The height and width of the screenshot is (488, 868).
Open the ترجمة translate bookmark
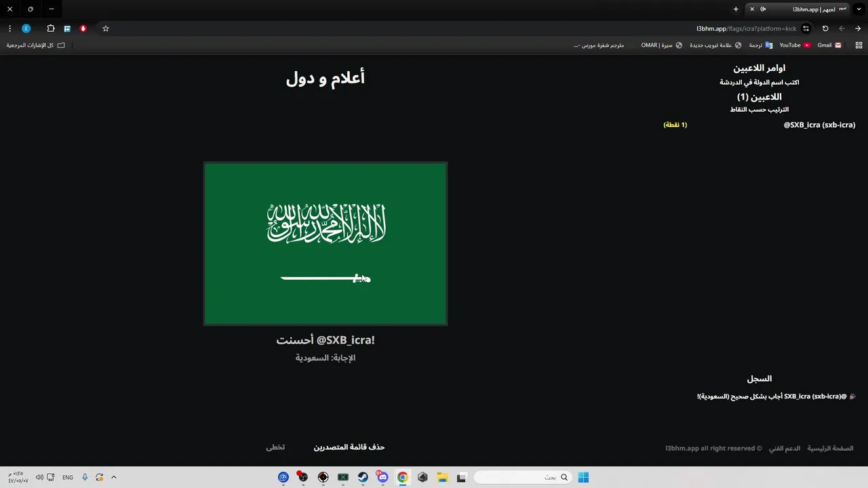[760, 45]
